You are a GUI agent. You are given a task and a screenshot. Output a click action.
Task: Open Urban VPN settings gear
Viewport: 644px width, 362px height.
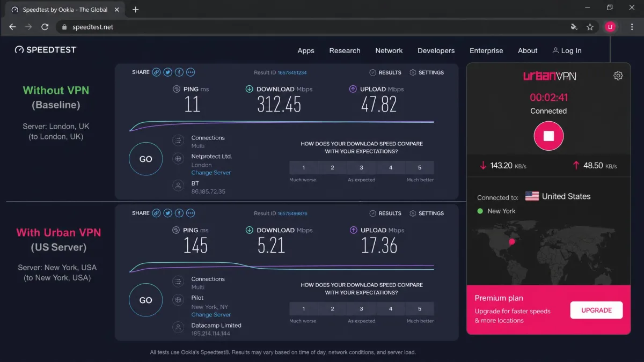618,76
